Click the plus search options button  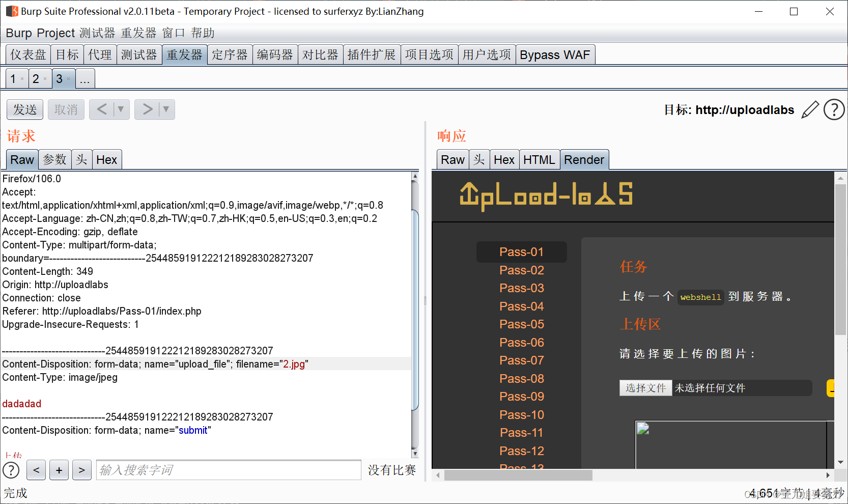point(59,470)
